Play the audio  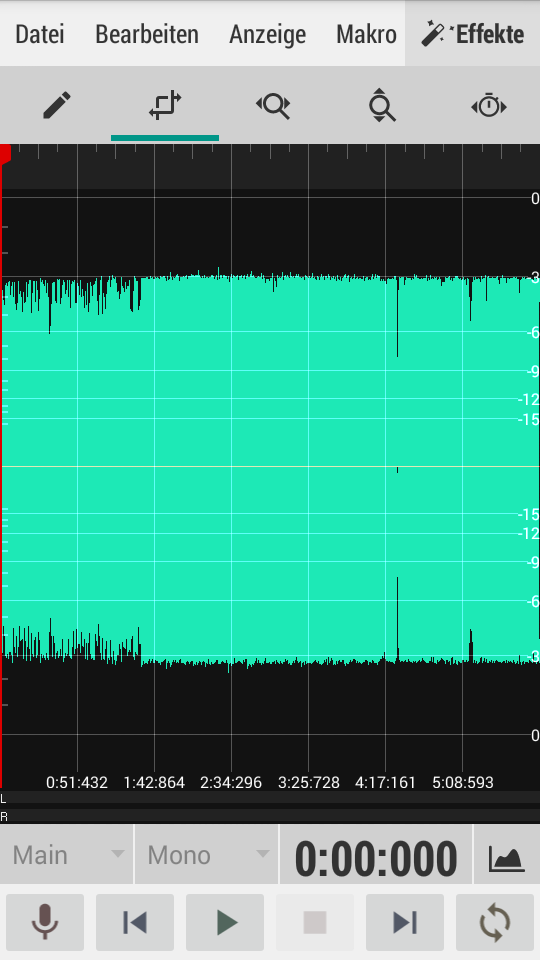(x=225, y=922)
